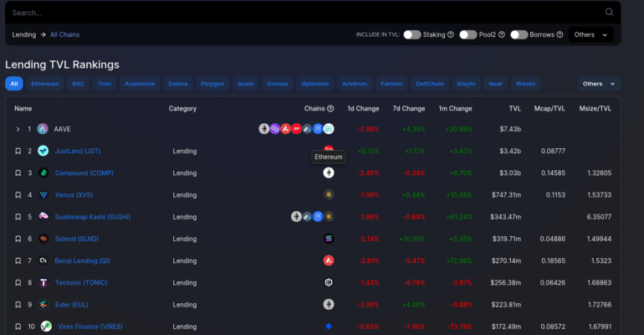
Task: Bookmark Vires Finance (VIRES) row
Action: click(x=18, y=327)
